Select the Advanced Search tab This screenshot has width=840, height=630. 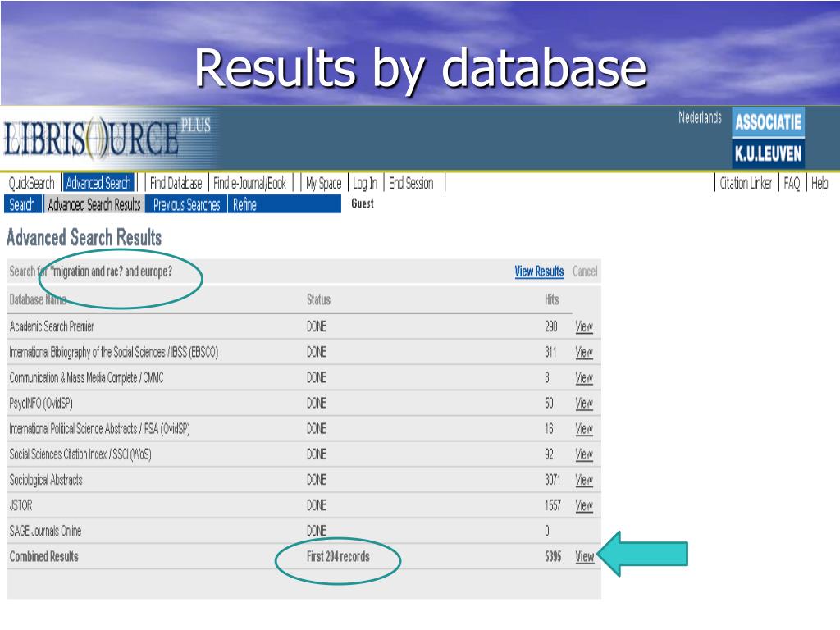click(98, 183)
